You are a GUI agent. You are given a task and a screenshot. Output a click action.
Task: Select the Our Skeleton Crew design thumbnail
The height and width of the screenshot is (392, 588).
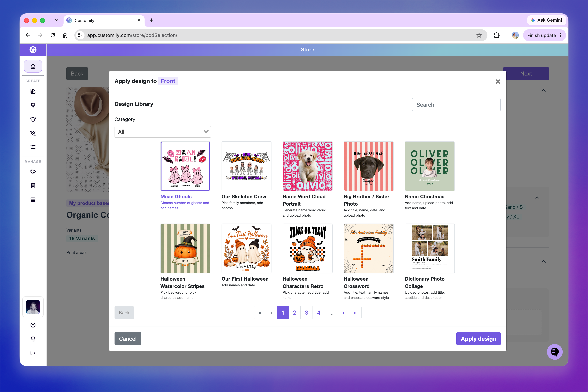[246, 166]
